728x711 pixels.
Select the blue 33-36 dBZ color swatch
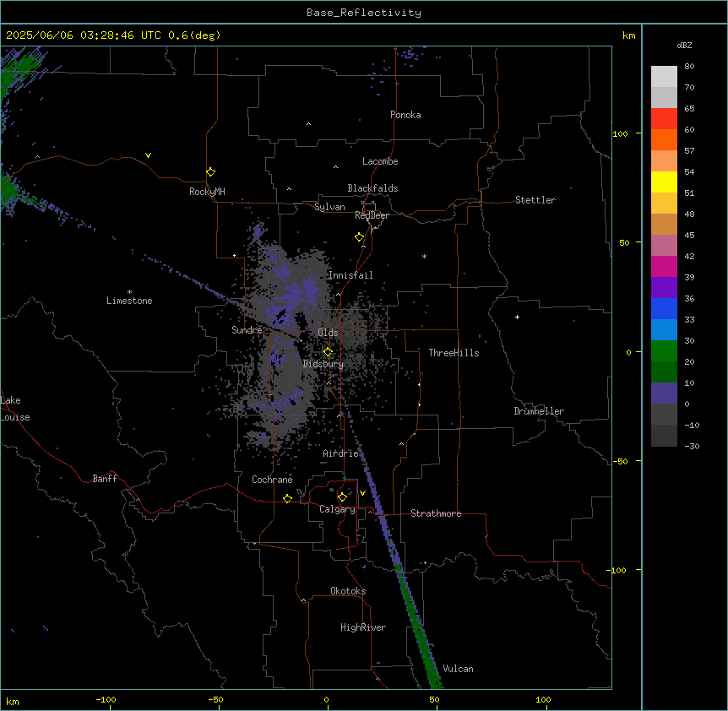664,308
